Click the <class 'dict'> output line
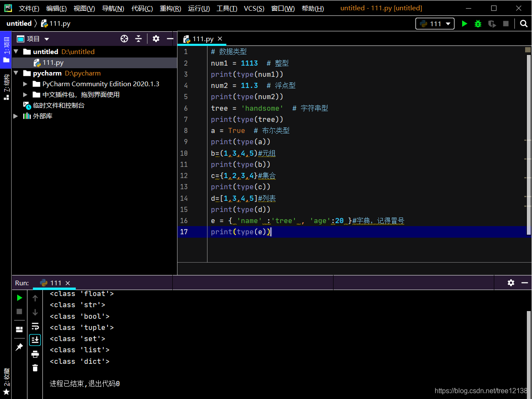The height and width of the screenshot is (399, 532). [80, 361]
